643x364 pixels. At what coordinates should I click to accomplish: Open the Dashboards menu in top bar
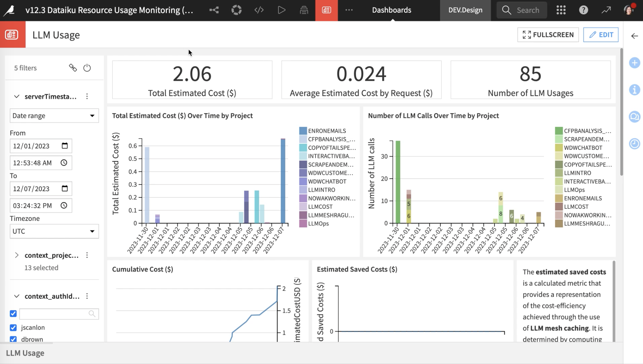(x=392, y=10)
